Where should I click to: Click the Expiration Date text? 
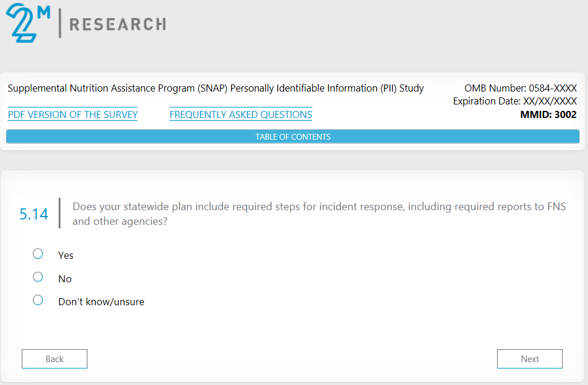coord(515,102)
